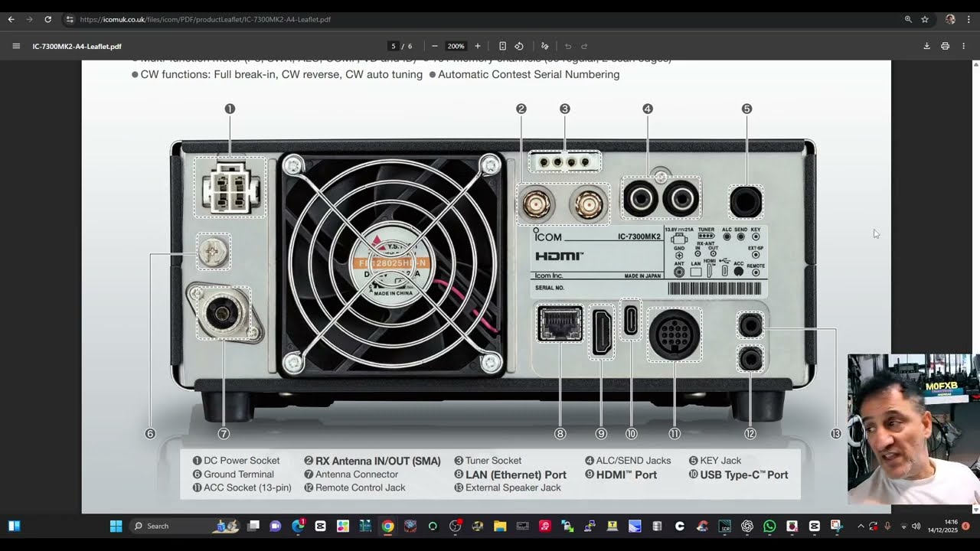Image resolution: width=980 pixels, height=551 pixels.
Task: Open Microsoft Edge from the taskbar
Action: tap(298, 526)
